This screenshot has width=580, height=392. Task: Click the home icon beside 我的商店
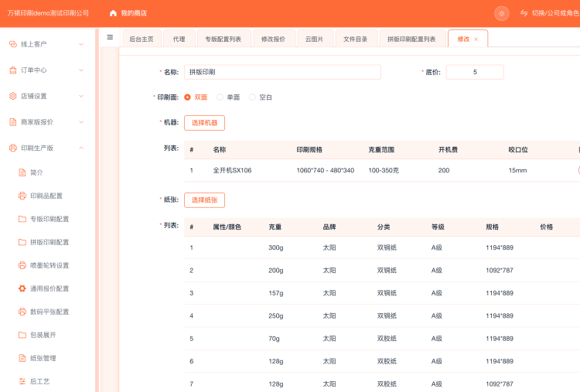click(113, 13)
